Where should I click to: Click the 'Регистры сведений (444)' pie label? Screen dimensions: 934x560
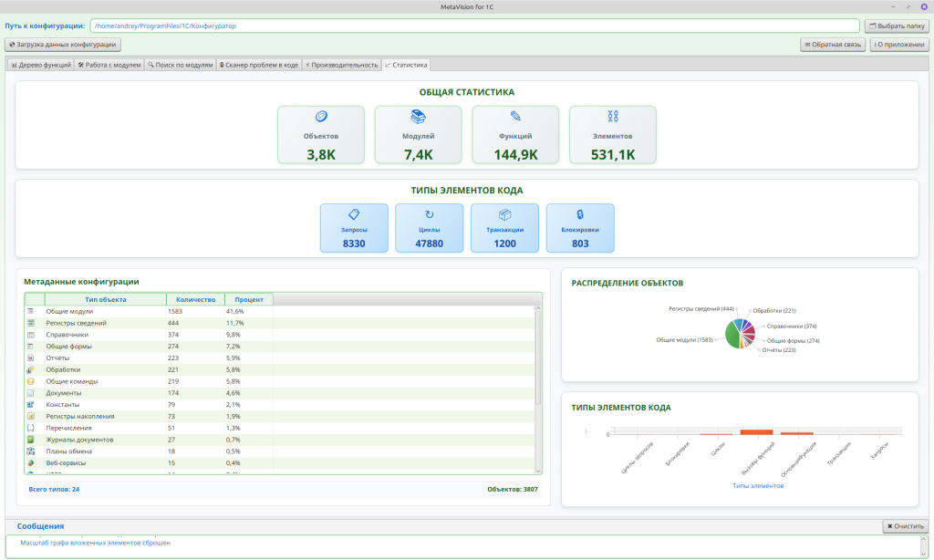click(701, 308)
